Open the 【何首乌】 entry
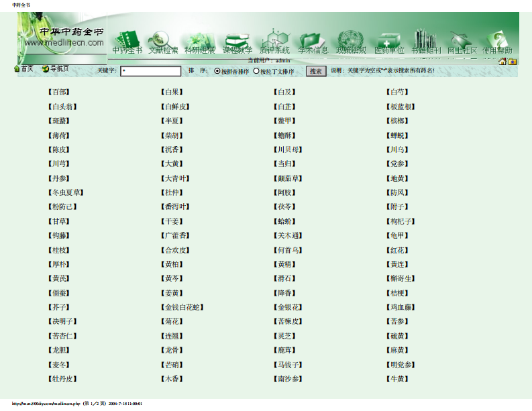Image resolution: width=532 pixels, height=411 pixels. [x=288, y=250]
